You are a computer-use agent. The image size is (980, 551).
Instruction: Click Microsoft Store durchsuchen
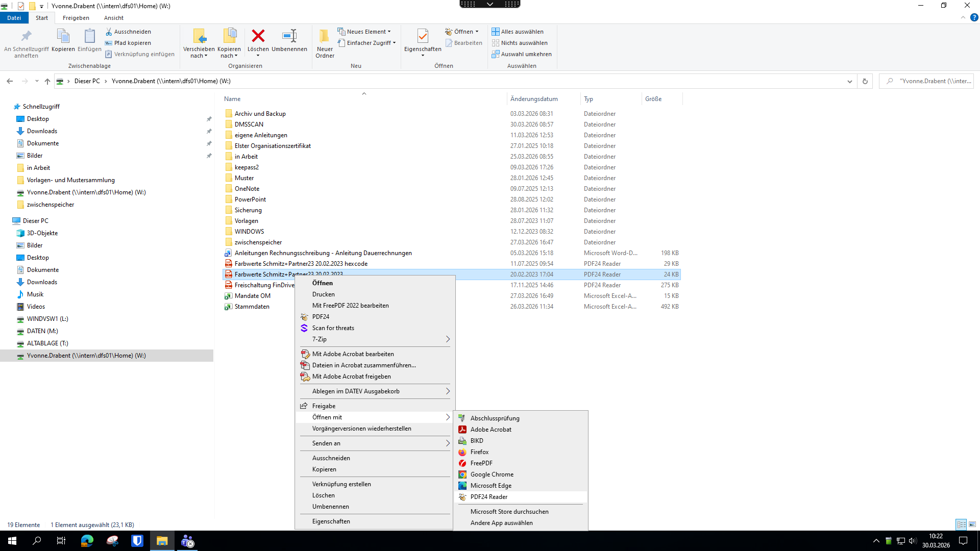[509, 512]
